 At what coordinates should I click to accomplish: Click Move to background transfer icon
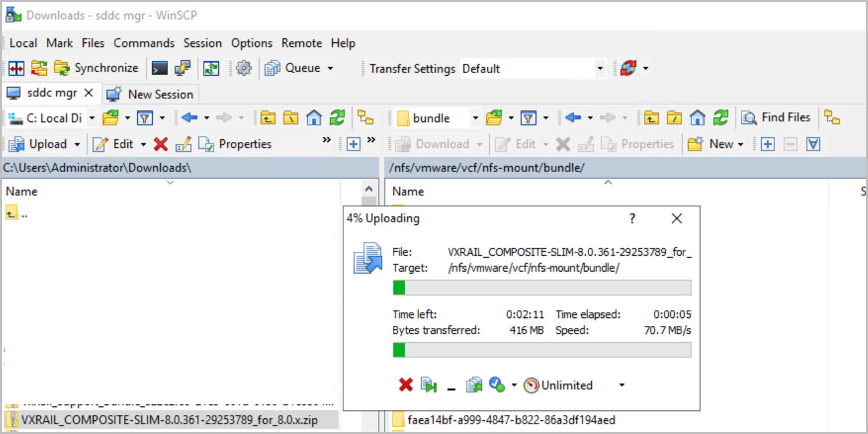(x=429, y=385)
